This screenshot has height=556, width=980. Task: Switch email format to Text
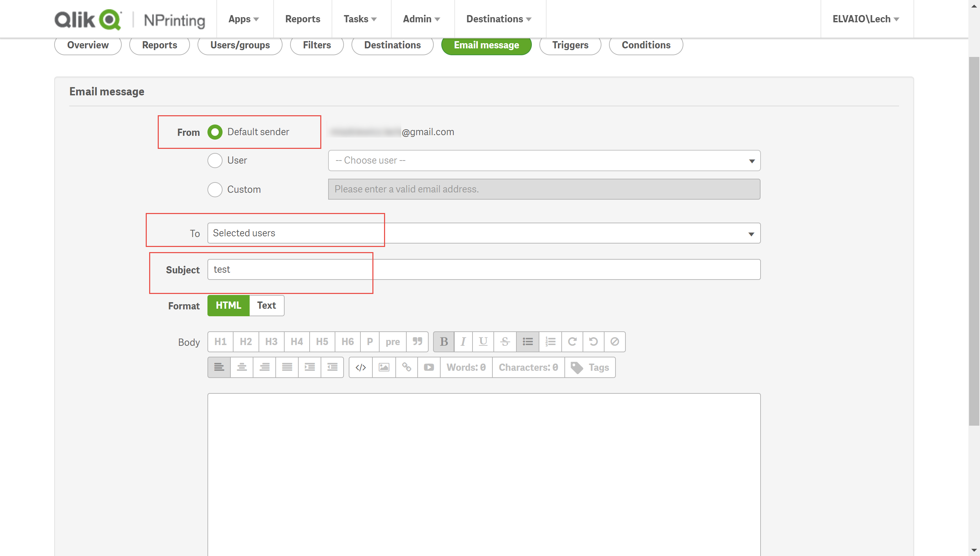point(266,306)
